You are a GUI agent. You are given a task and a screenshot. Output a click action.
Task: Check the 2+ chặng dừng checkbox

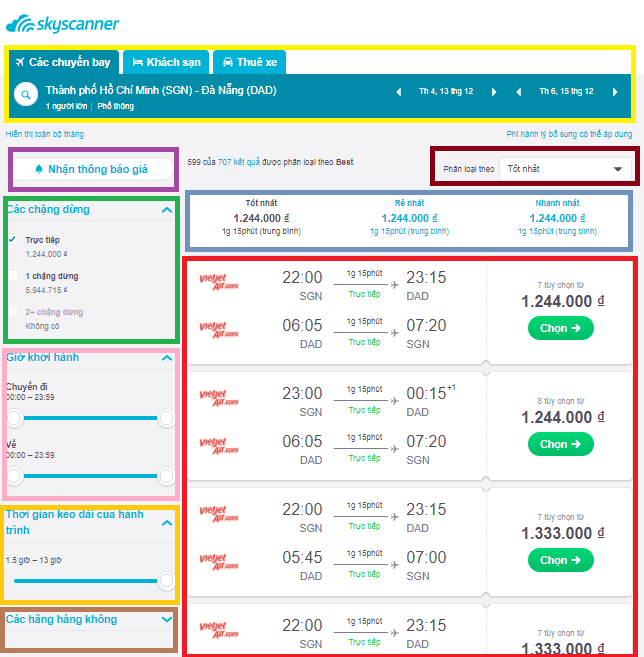13,311
